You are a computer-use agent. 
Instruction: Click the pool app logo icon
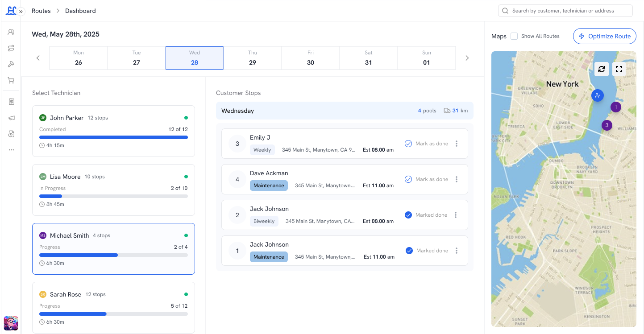[x=11, y=10]
